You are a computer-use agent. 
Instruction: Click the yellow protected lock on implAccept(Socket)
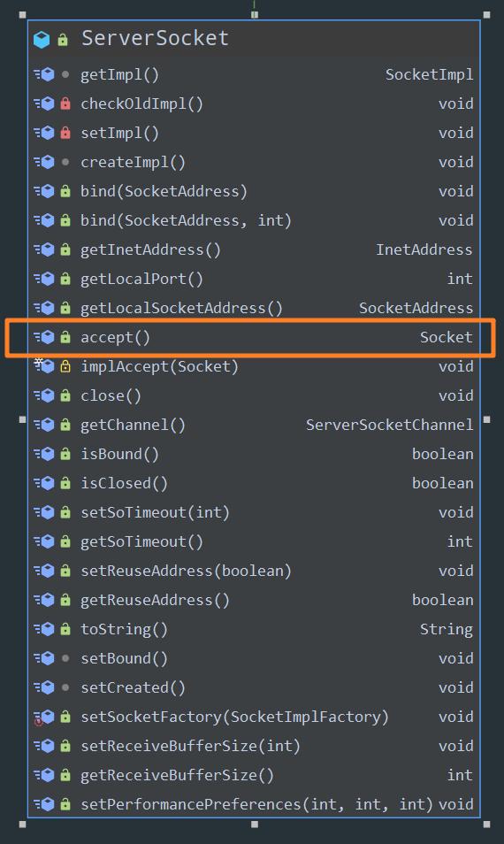65,366
